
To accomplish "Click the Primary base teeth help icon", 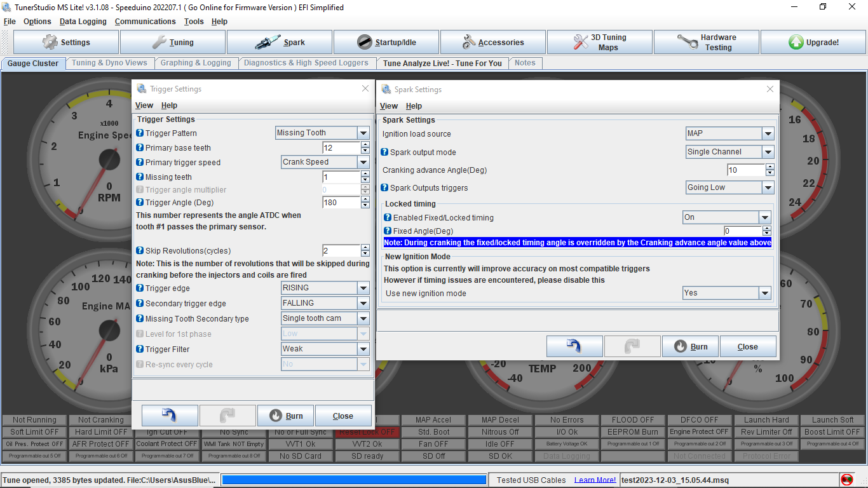I will coord(140,148).
